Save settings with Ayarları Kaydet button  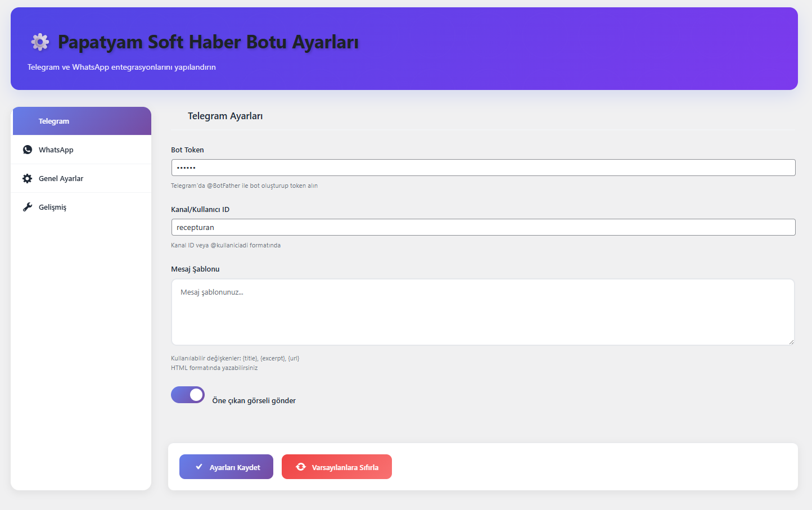(x=226, y=467)
